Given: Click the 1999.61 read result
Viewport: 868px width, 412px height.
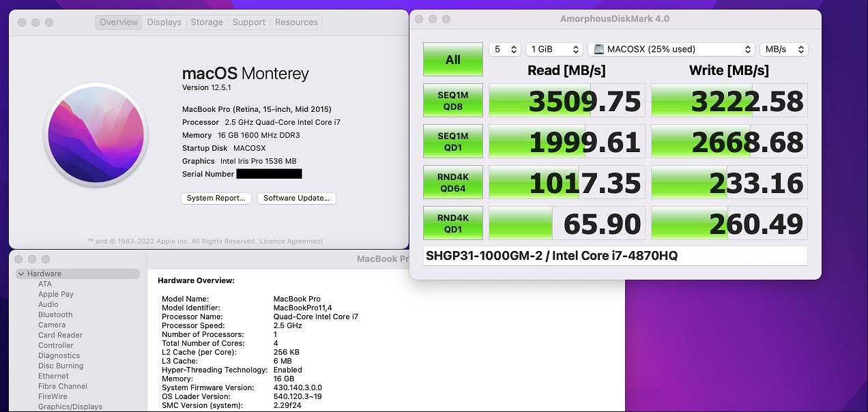Looking at the screenshot, I should click(567, 142).
